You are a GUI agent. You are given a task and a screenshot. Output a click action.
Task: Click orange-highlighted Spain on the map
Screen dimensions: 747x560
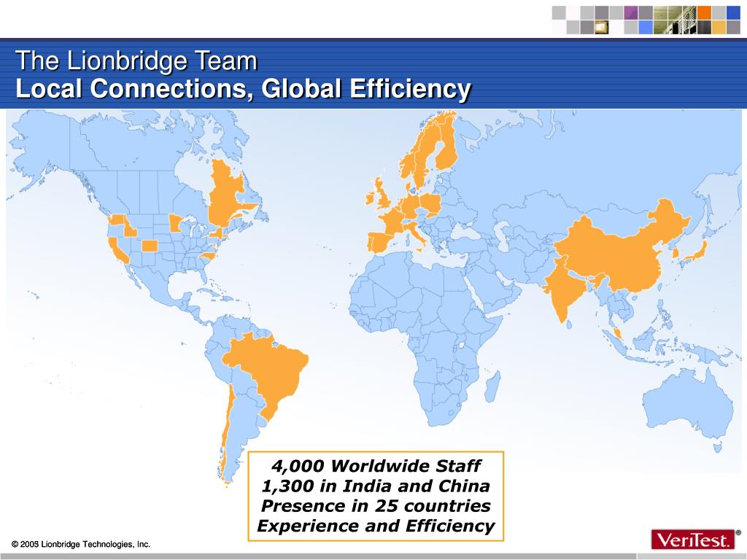point(379,241)
